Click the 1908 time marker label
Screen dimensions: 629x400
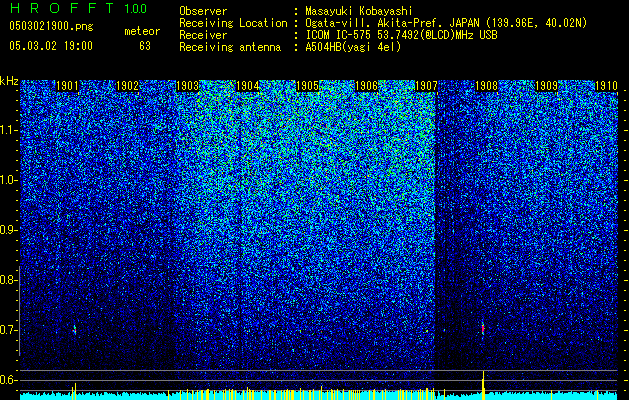[x=487, y=86]
